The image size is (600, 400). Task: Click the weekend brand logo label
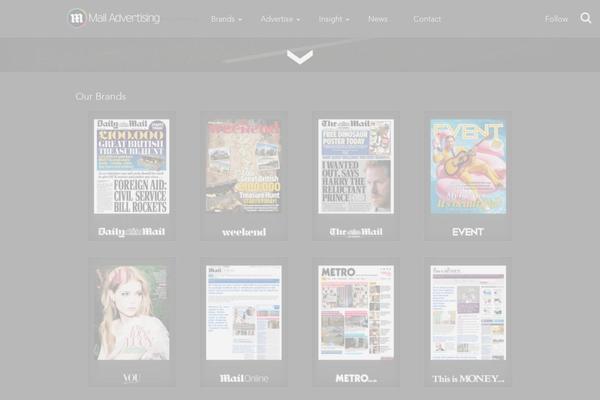tap(244, 232)
